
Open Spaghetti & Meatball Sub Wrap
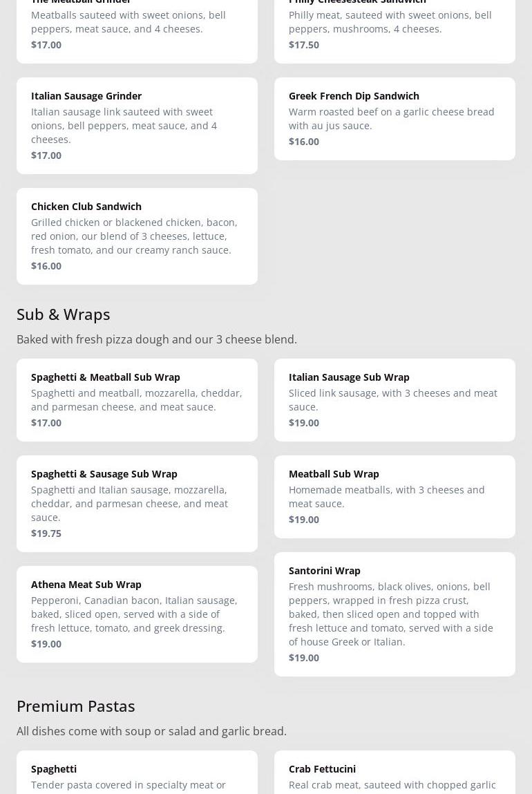[137, 399]
